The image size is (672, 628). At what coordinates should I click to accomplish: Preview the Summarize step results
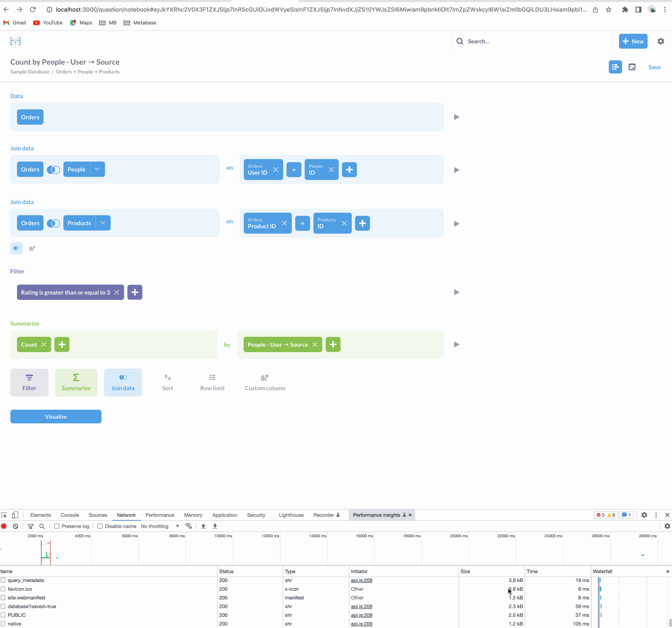[457, 345]
